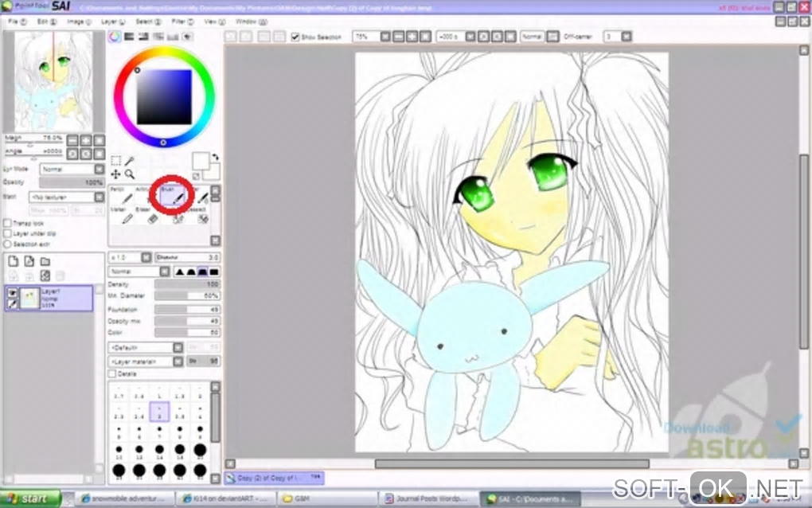Image resolution: width=812 pixels, height=508 pixels.
Task: Open the File menu
Action: click(17, 21)
